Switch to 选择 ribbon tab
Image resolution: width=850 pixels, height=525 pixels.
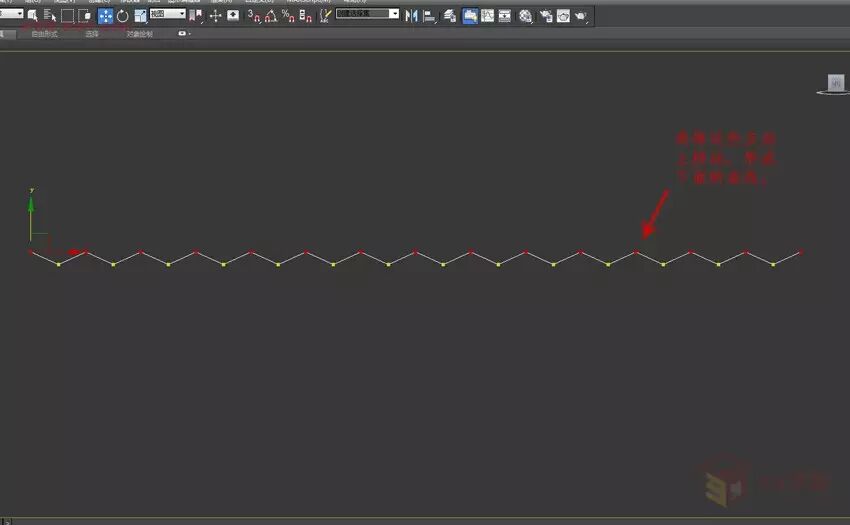(92, 34)
